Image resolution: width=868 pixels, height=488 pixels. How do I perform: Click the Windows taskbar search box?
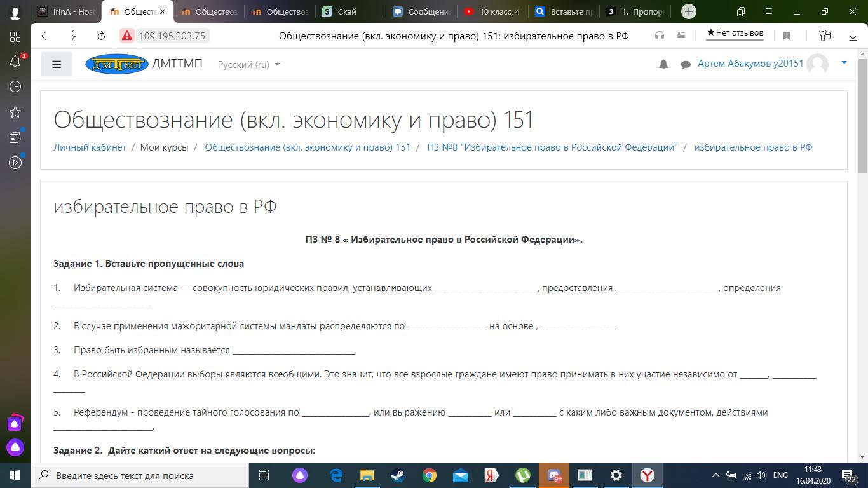tap(140, 475)
